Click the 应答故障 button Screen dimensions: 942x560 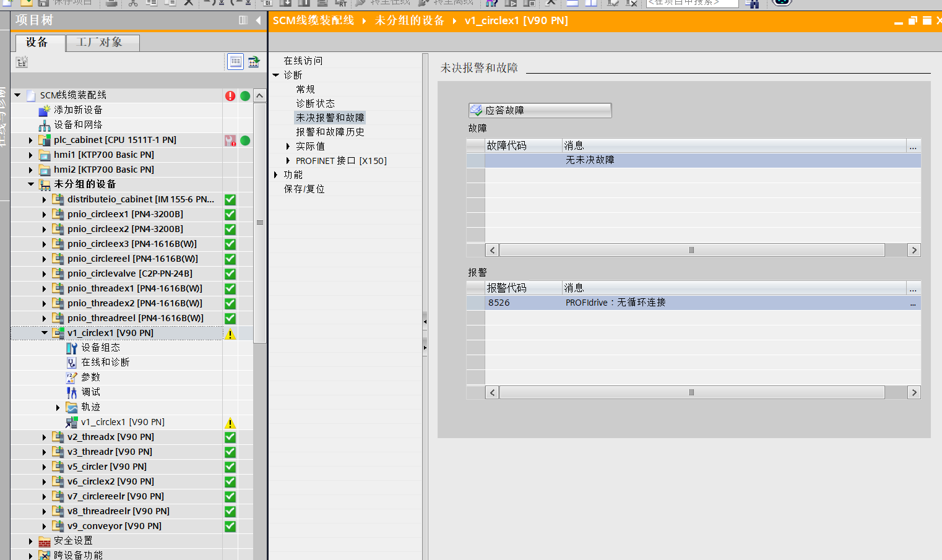point(540,110)
